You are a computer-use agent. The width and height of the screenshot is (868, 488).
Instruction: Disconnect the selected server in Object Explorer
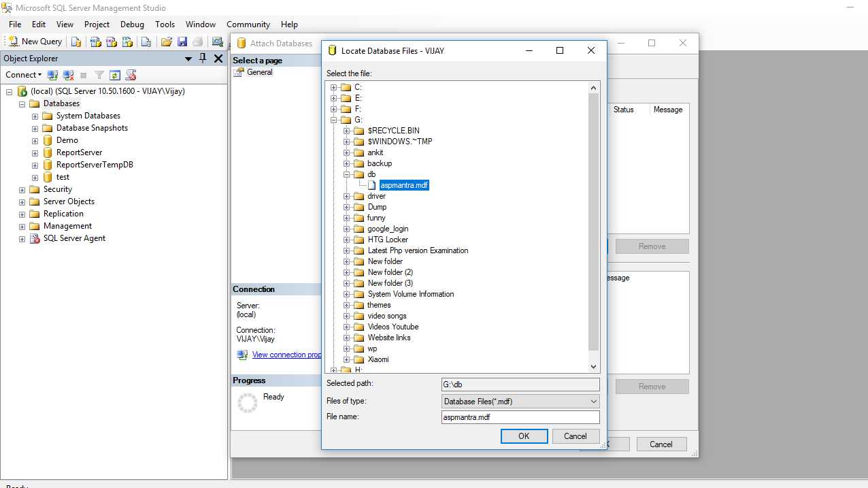[68, 75]
